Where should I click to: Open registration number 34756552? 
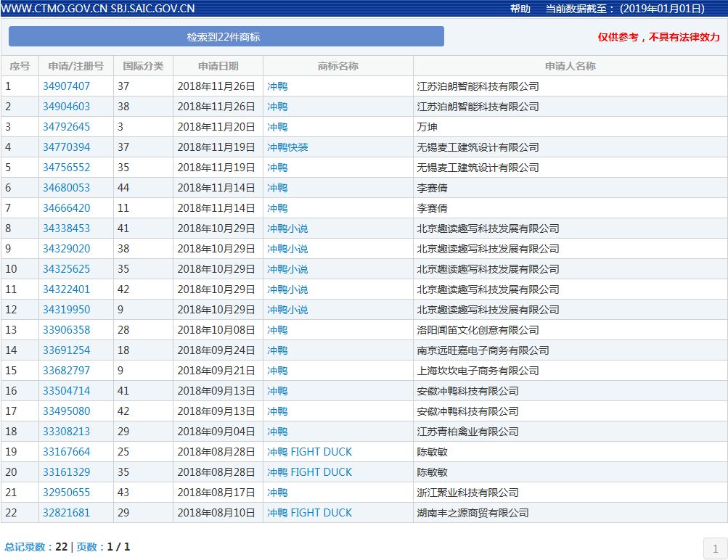66,168
